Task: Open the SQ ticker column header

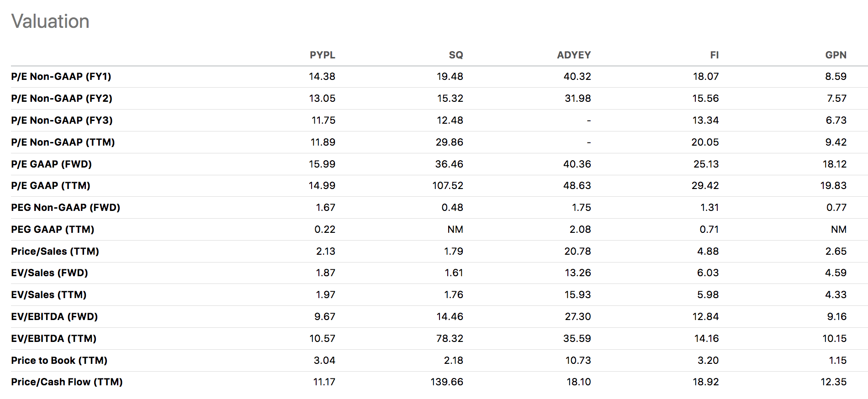Action: 455,55
